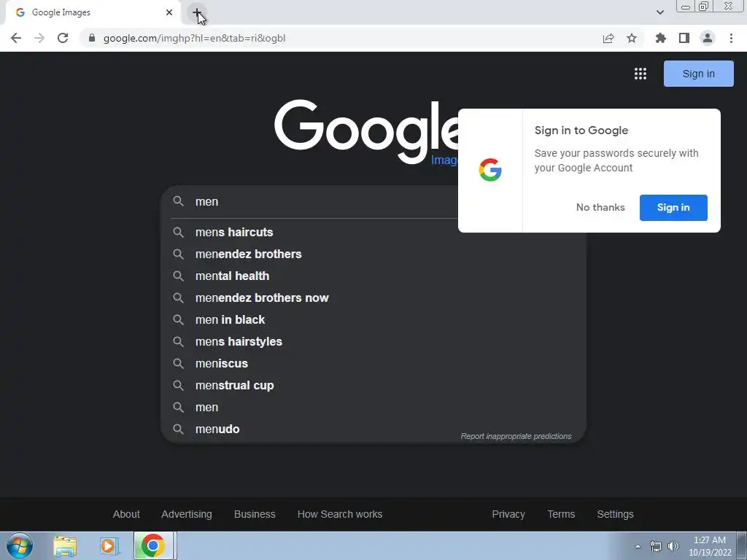The height and width of the screenshot is (560, 747).
Task: Open the Business footer link
Action: [x=255, y=514]
